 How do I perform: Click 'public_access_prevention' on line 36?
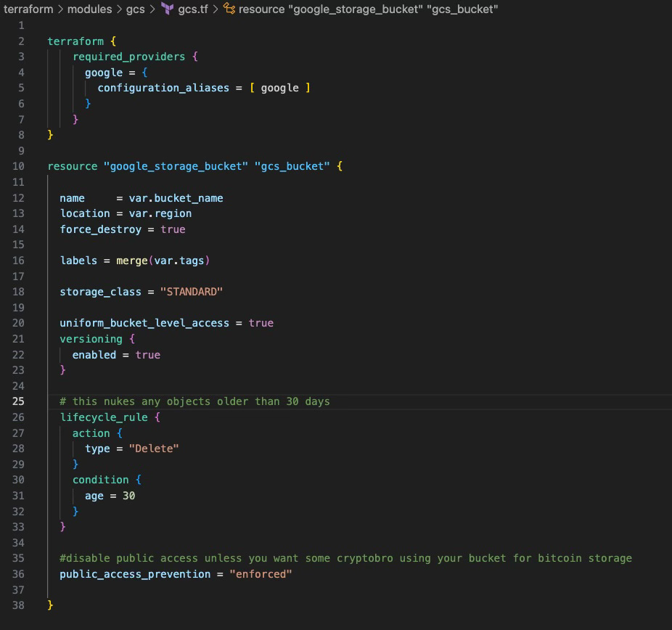tap(135, 574)
